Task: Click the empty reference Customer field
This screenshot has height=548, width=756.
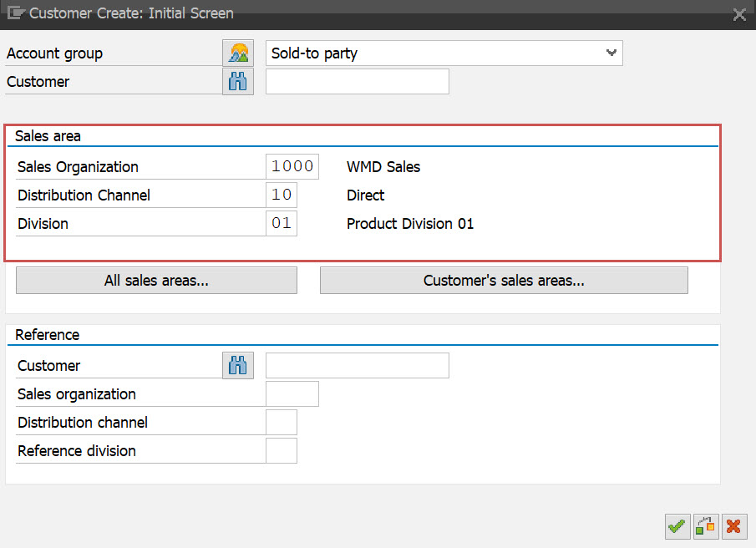Action: 357,365
